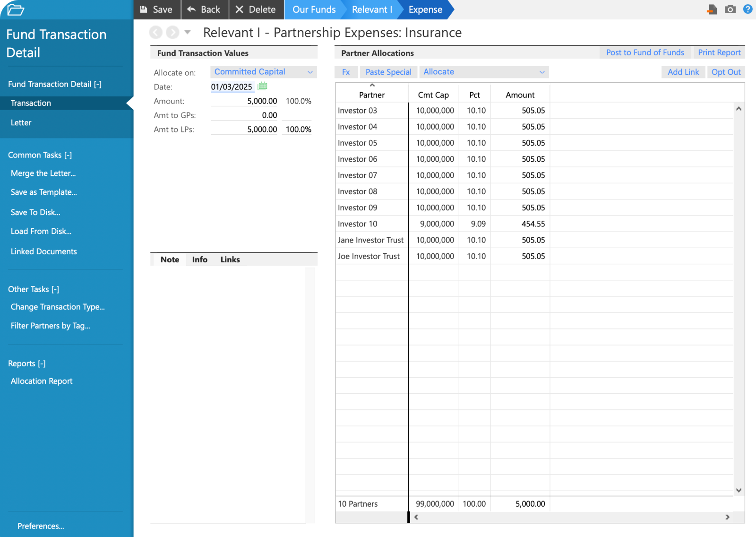
Task: Click the Add Link button
Action: [683, 72]
